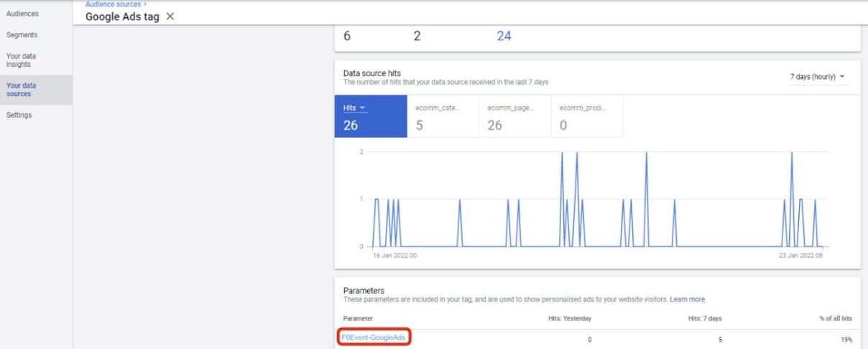The image size is (868, 349).
Task: Click the % of all hits header
Action: [x=836, y=318]
